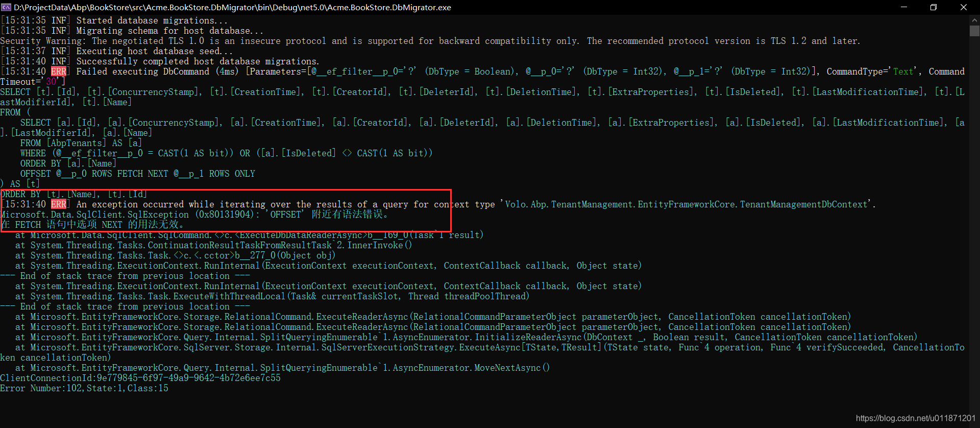
Task: Click 'Successfully completed host database migrations.' line
Action: tap(160, 61)
